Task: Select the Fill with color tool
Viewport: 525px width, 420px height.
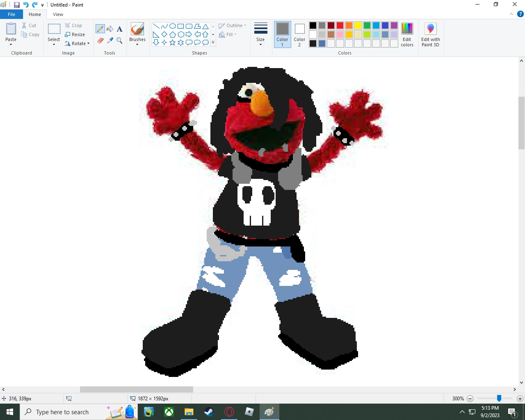Action: point(110,29)
